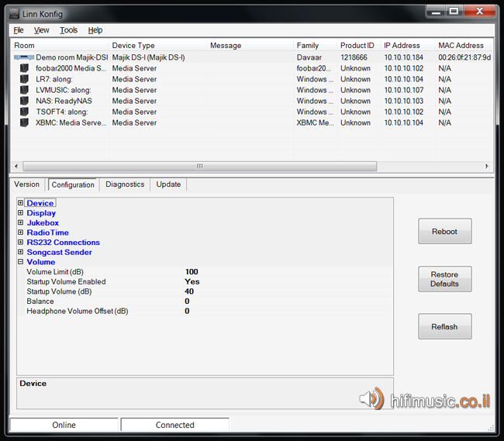Viewport: 504px width, 441px height.
Task: Click the Reflash button
Action: [445, 326]
